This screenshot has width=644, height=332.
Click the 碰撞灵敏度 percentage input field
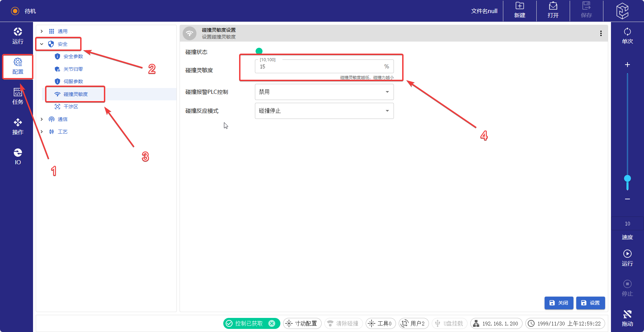[320, 67]
